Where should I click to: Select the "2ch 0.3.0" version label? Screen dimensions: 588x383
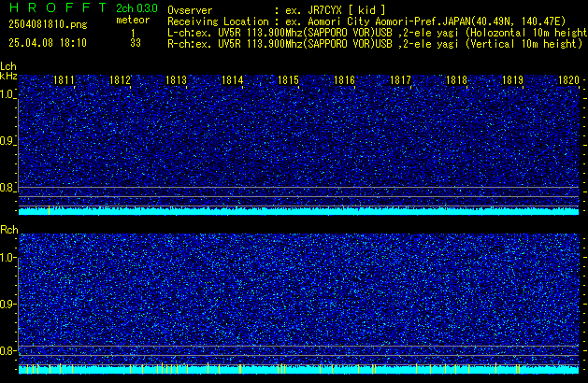136,8
